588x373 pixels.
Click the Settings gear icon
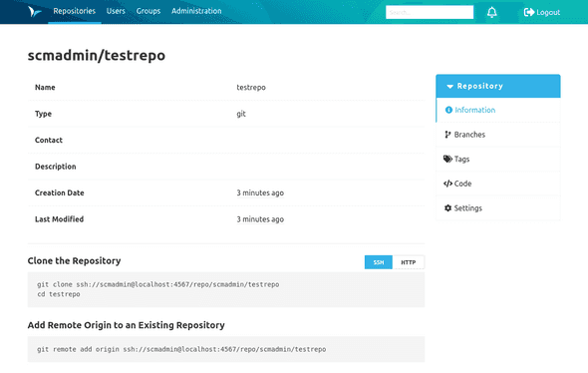[x=447, y=207]
